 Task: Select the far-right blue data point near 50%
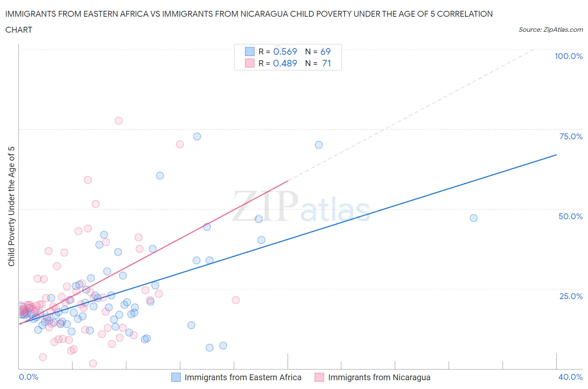coord(473,218)
